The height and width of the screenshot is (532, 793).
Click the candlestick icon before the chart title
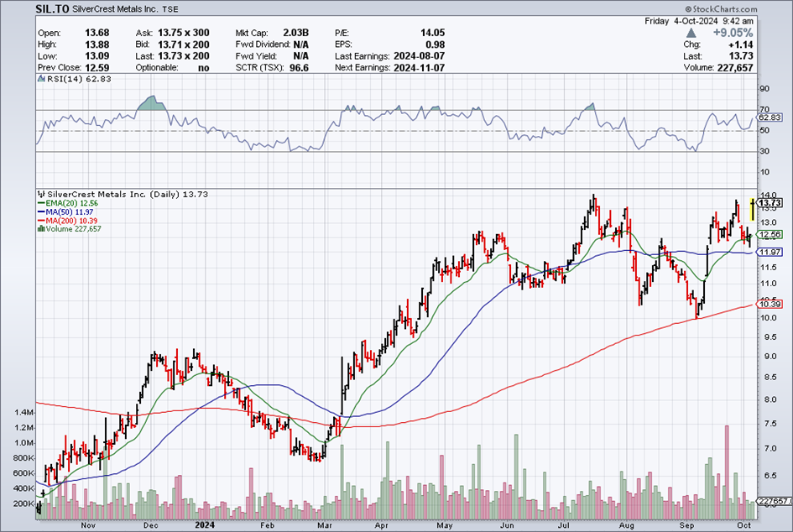pyautogui.click(x=41, y=194)
